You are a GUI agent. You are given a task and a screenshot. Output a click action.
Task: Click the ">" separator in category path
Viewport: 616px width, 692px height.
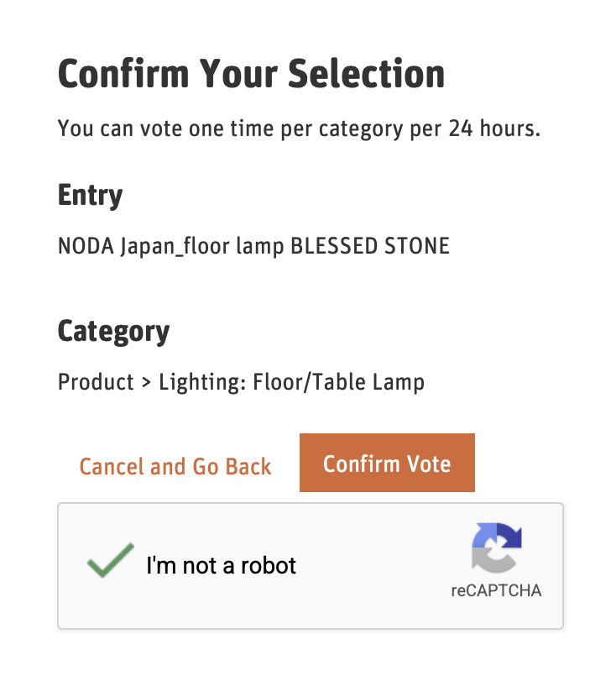click(x=146, y=383)
